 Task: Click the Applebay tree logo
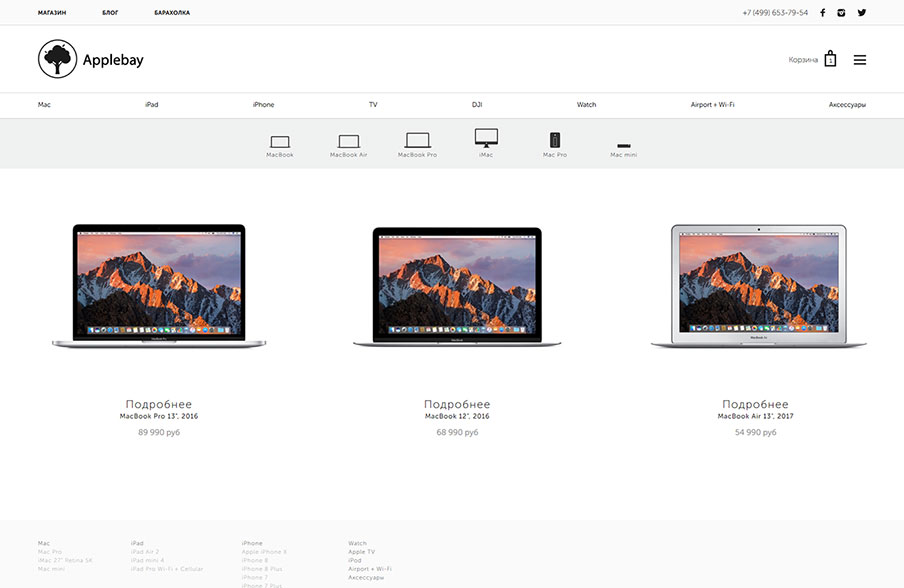[57, 59]
